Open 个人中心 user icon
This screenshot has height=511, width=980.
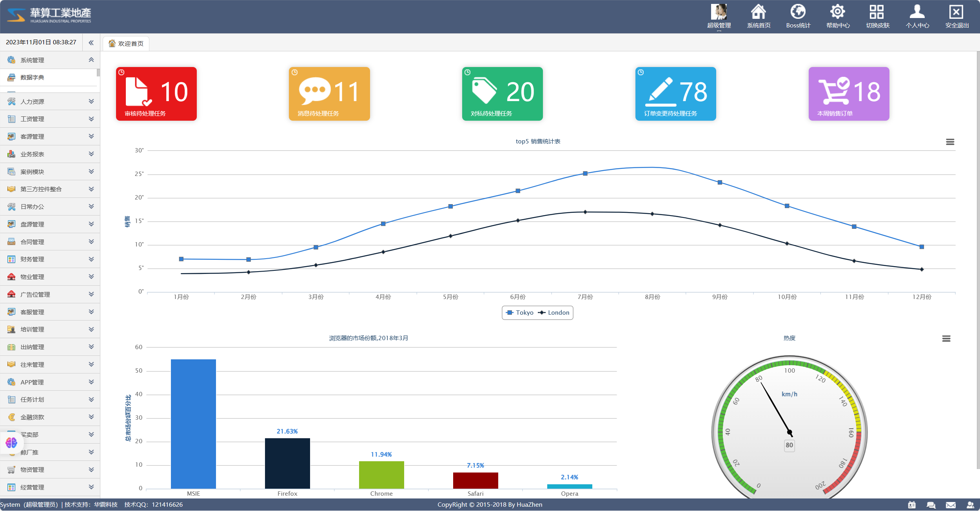click(x=917, y=11)
